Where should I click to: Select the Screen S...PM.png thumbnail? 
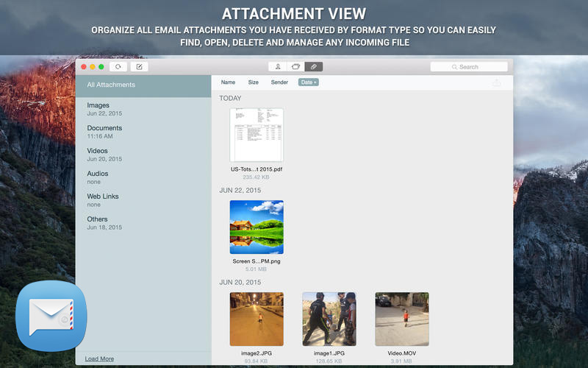point(257,227)
